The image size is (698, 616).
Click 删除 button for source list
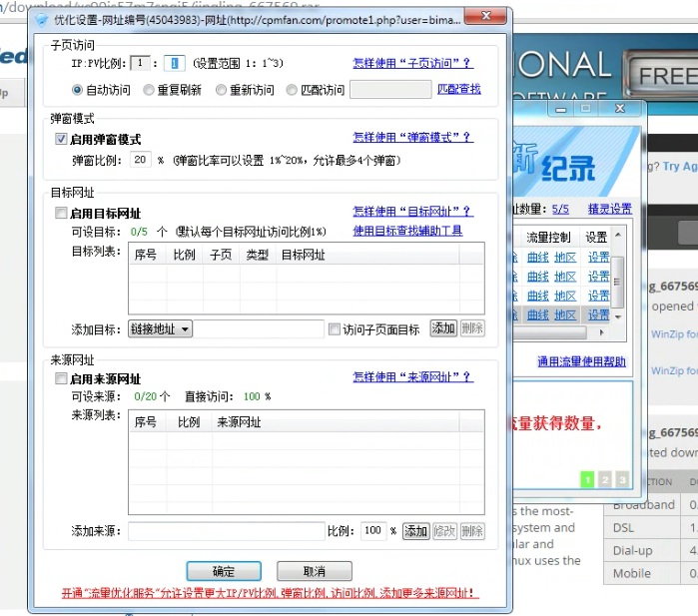tap(472, 531)
